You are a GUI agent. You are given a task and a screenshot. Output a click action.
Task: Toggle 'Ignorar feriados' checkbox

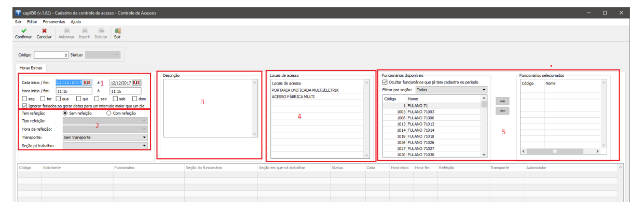(x=25, y=106)
